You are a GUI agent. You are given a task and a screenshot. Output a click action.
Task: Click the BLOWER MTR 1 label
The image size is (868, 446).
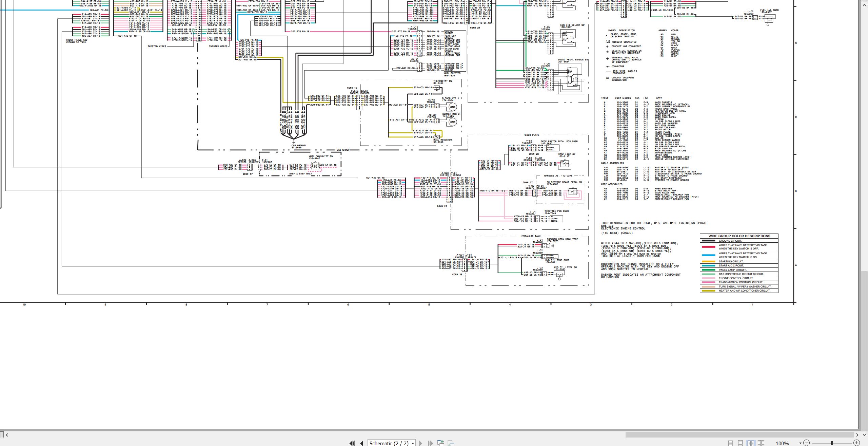450,98
